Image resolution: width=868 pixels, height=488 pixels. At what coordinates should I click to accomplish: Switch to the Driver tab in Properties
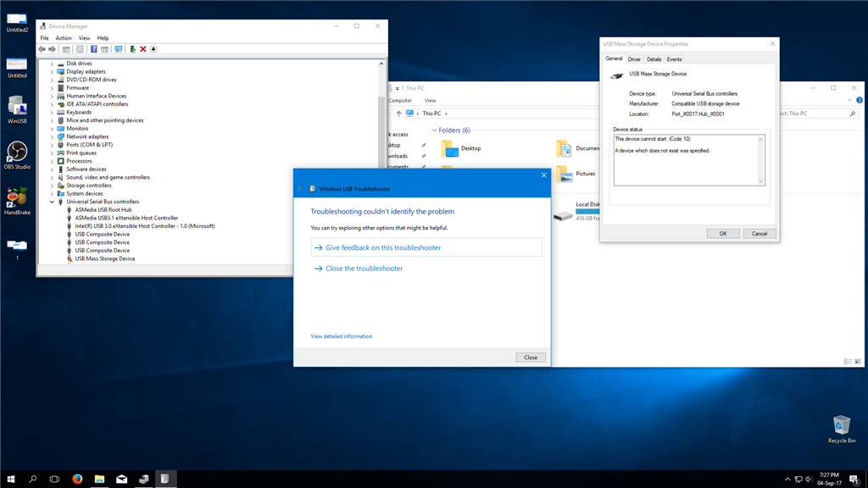tap(634, 59)
